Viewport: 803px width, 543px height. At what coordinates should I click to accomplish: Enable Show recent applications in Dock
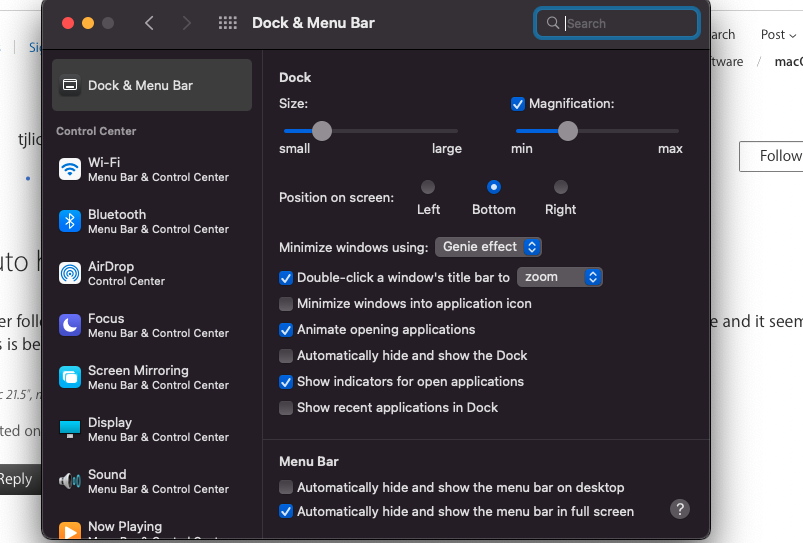tap(287, 408)
